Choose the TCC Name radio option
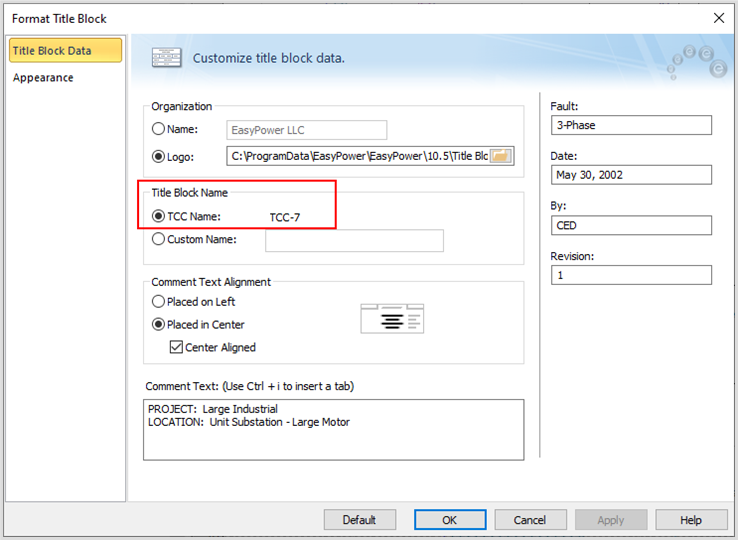The image size is (738, 540). (x=158, y=216)
